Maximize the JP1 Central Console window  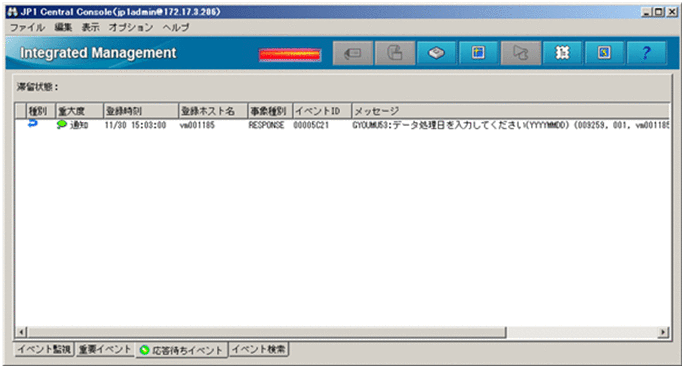pos(659,12)
